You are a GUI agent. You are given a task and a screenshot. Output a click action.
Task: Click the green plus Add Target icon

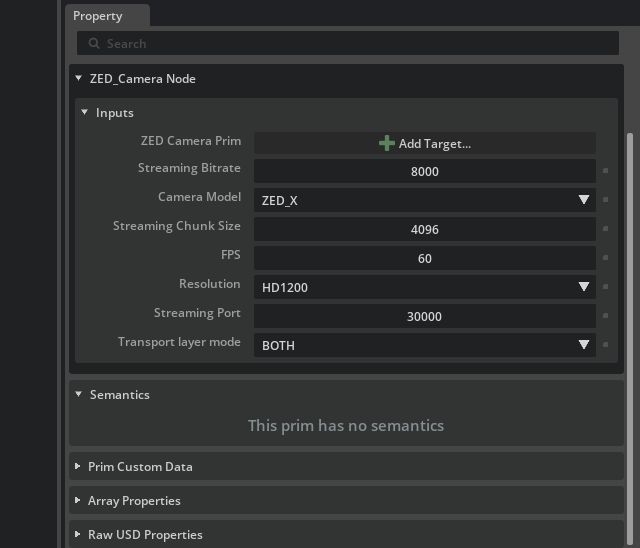tap(386, 143)
